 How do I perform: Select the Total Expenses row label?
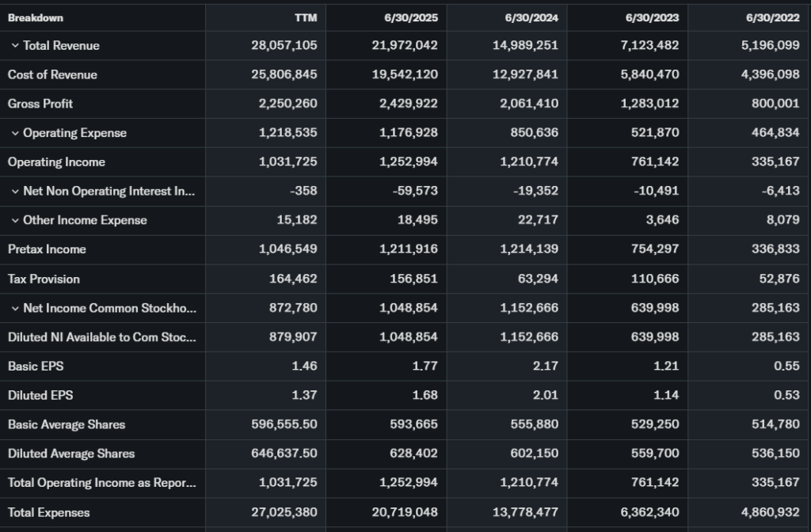point(48,512)
